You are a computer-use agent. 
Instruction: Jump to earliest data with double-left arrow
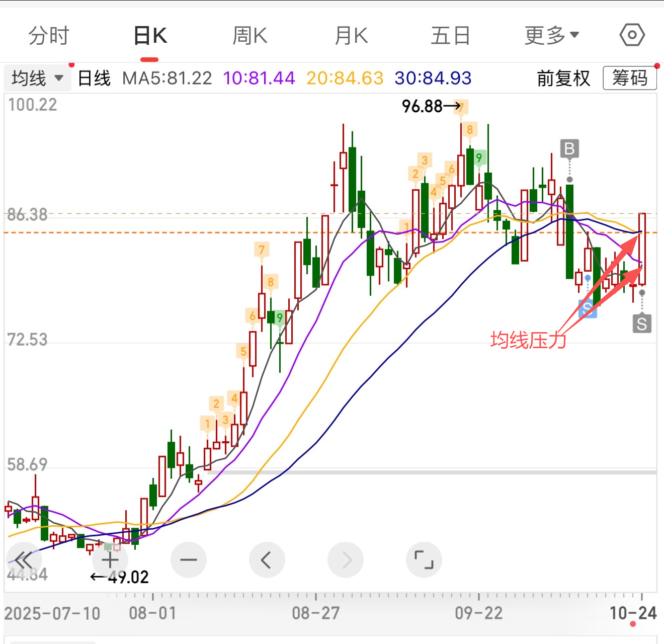[24, 559]
